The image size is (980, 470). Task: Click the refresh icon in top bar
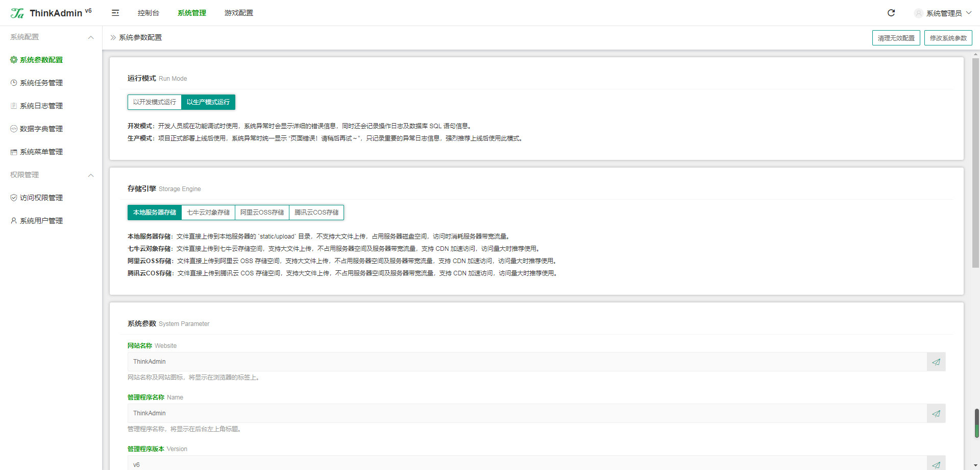pyautogui.click(x=891, y=13)
